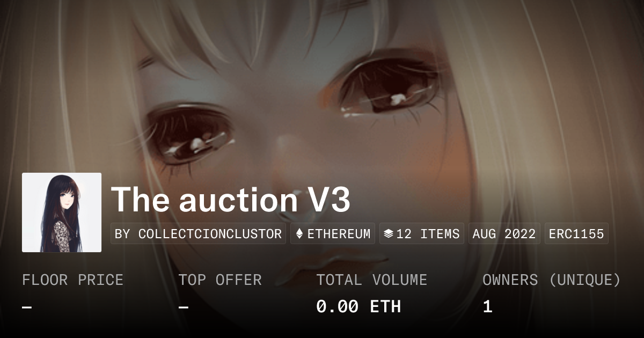Click the stacked layers items icon
Viewport: 644px width, 338px height.
(389, 234)
